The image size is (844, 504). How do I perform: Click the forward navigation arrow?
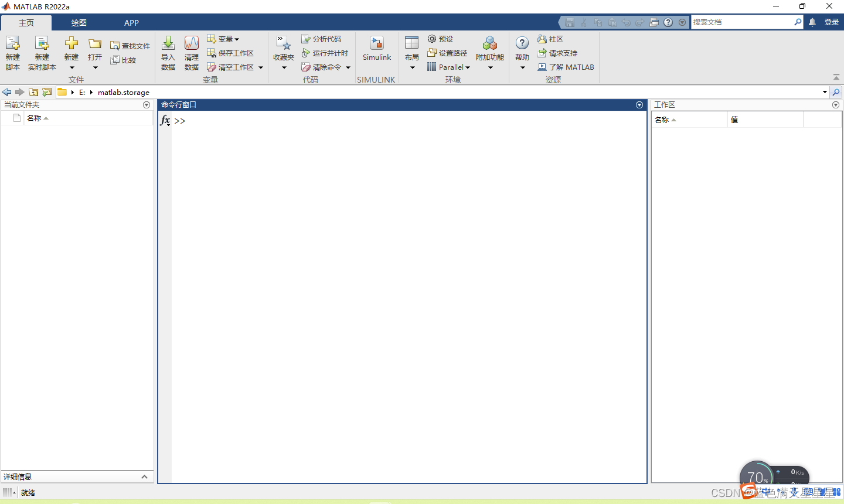(x=20, y=92)
